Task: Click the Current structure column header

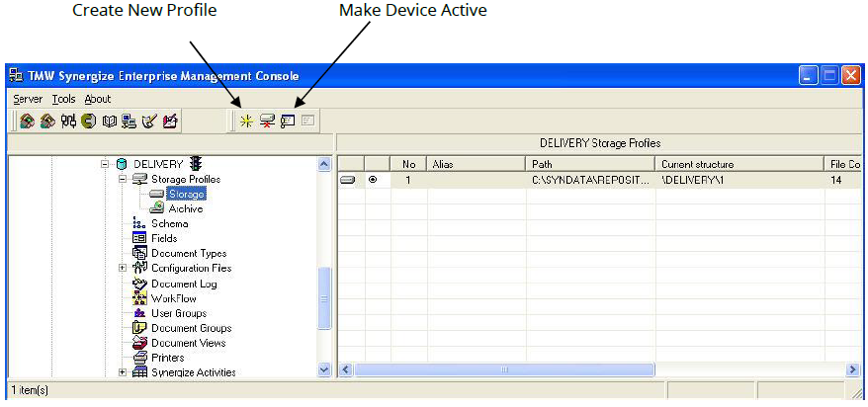Action: tap(739, 164)
